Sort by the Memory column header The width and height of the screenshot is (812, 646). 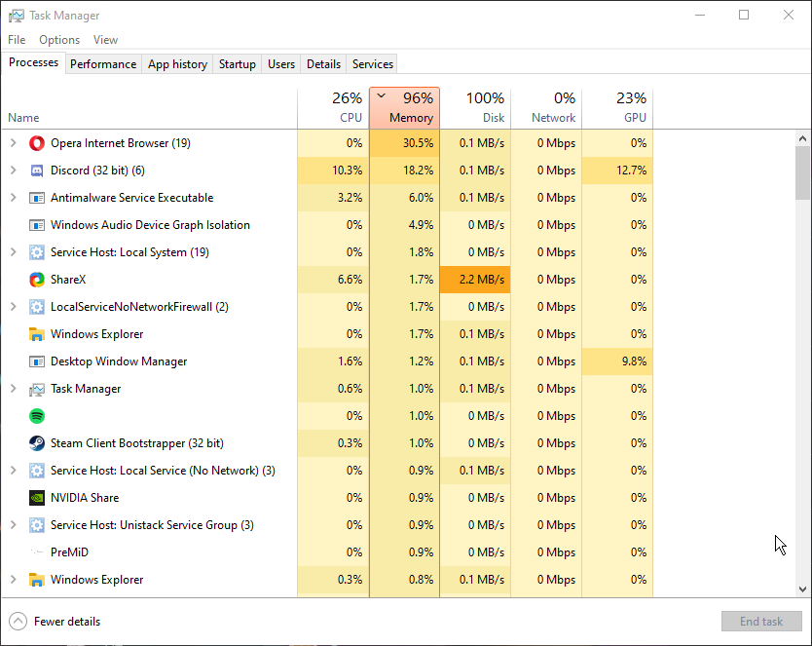pyautogui.click(x=404, y=108)
